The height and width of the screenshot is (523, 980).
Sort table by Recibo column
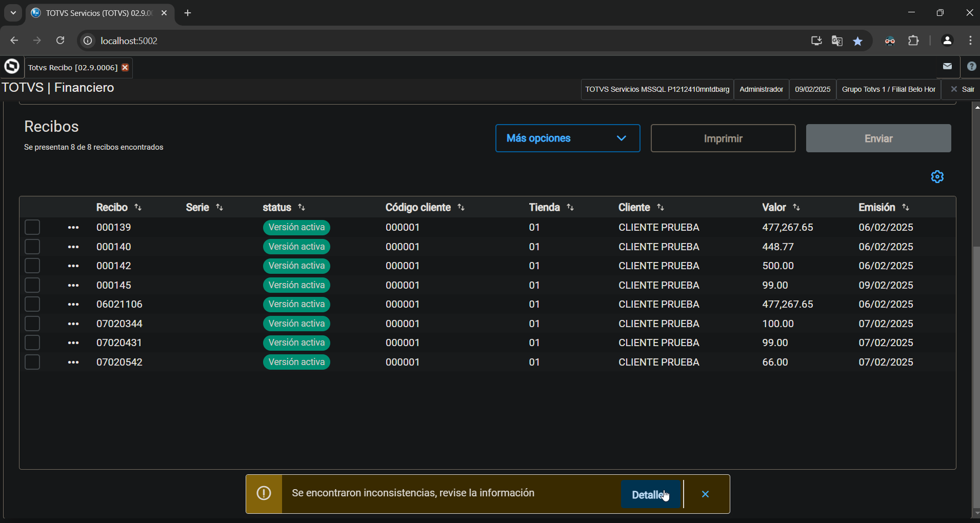click(x=138, y=207)
